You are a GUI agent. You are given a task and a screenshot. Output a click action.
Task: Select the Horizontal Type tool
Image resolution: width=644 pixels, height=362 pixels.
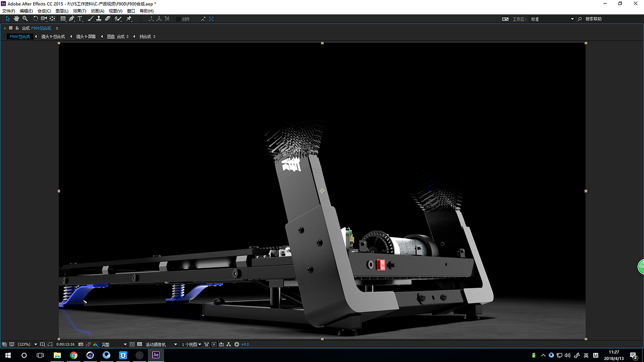[x=79, y=19]
